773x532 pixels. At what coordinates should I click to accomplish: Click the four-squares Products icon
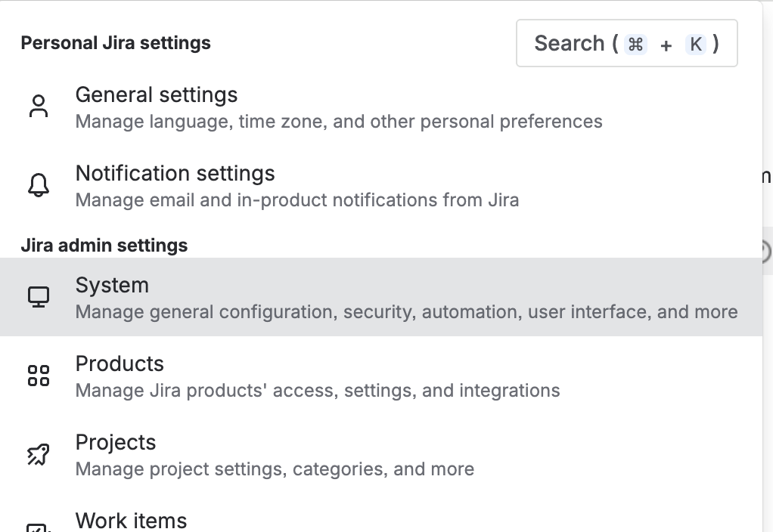click(x=38, y=376)
